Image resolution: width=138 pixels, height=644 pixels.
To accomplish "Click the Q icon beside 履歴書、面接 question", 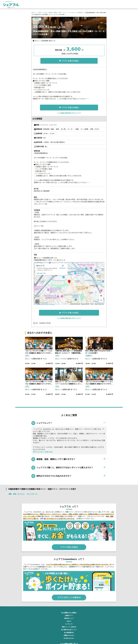I will (33, 459).
